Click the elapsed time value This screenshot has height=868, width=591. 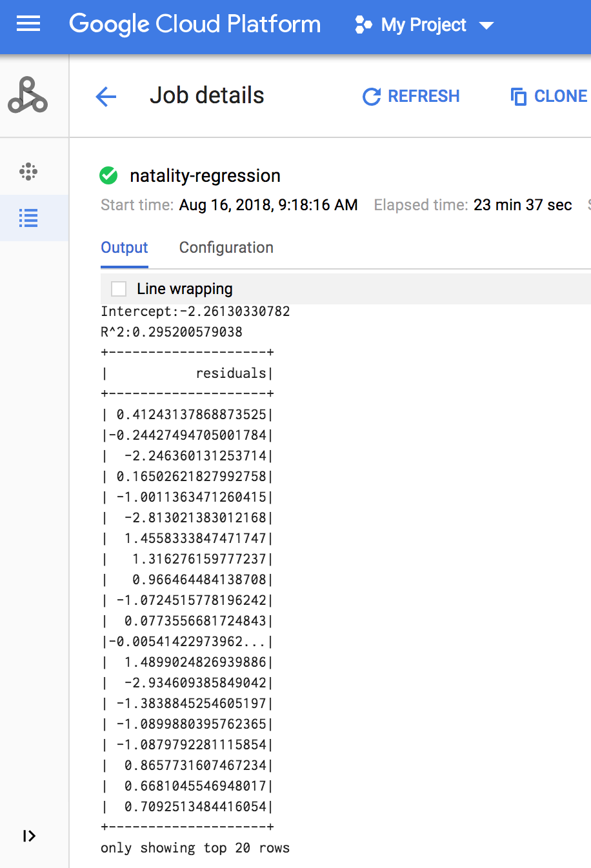pos(523,205)
